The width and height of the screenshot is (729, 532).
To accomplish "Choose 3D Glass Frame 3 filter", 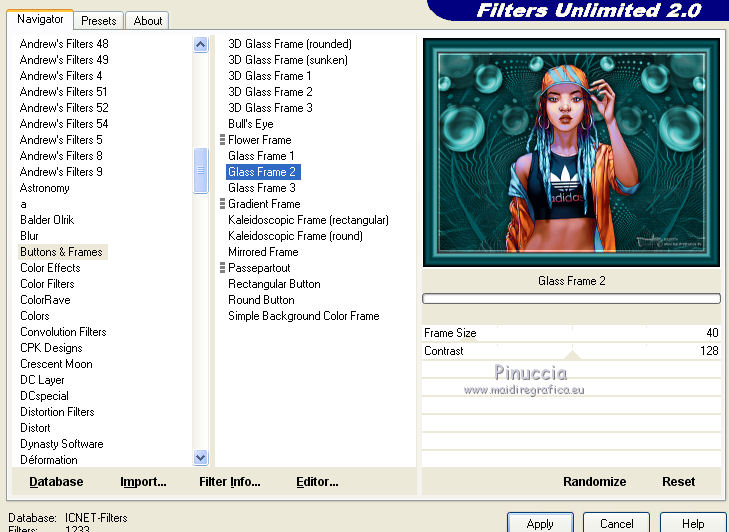I will coord(270,108).
